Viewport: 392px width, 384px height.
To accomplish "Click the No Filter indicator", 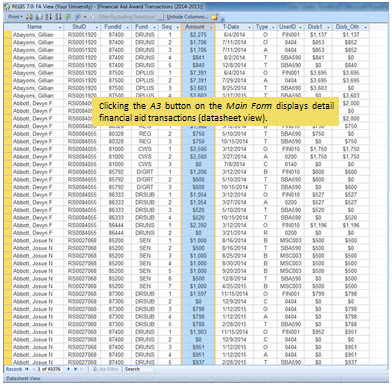I will [x=105, y=369].
